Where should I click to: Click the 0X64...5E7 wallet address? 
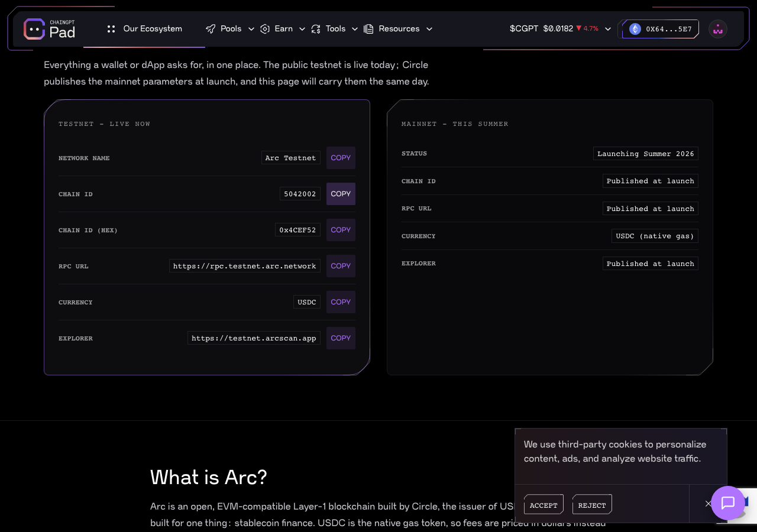click(x=669, y=29)
